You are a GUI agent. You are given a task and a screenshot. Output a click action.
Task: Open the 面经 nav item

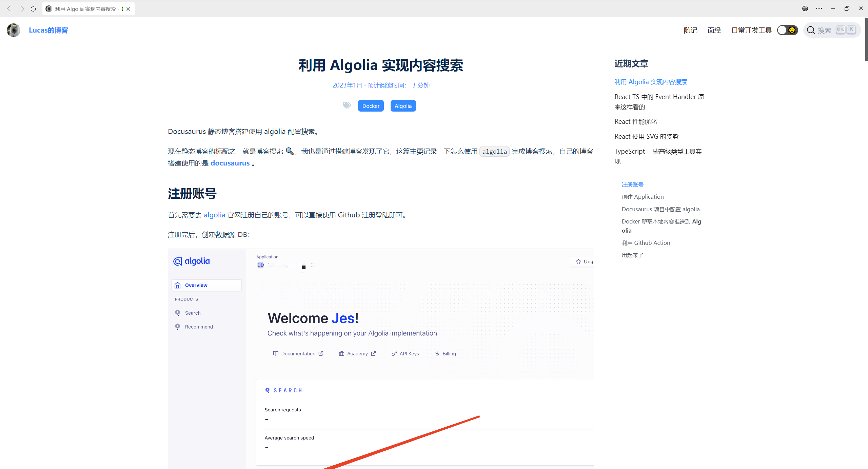point(714,30)
